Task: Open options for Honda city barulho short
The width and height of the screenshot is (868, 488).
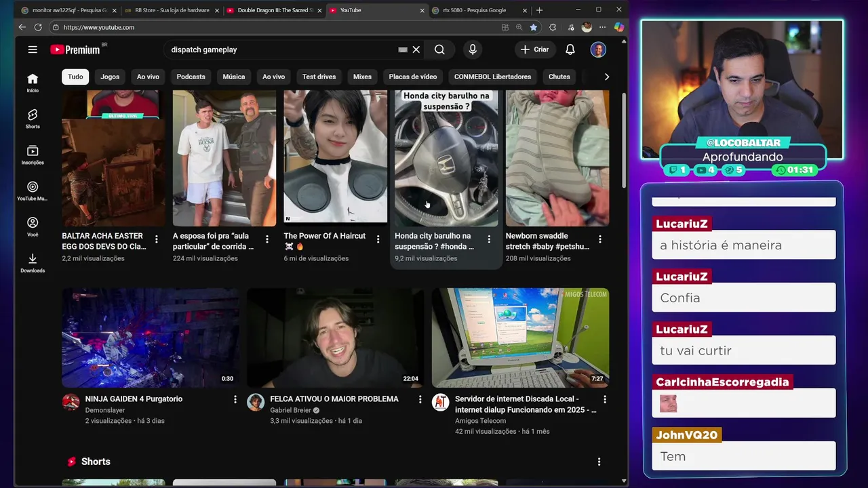Action: (x=489, y=239)
